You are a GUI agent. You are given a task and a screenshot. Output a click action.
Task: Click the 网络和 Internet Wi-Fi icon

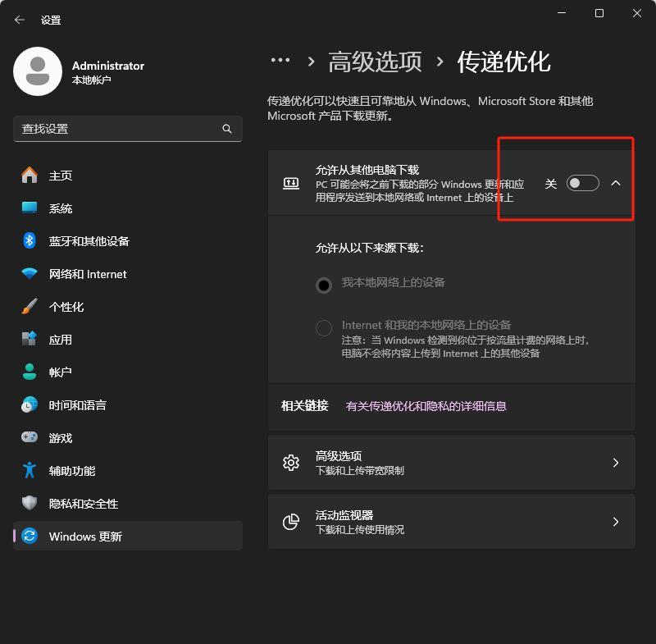click(30, 273)
